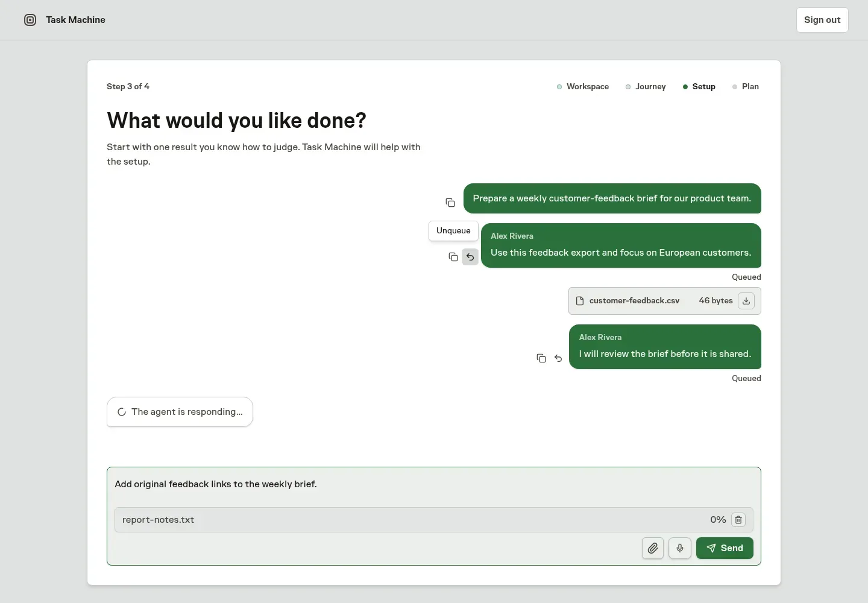This screenshot has height=603, width=868.
Task: Remove report-notes.txt attachment with trash icon
Action: (738, 520)
